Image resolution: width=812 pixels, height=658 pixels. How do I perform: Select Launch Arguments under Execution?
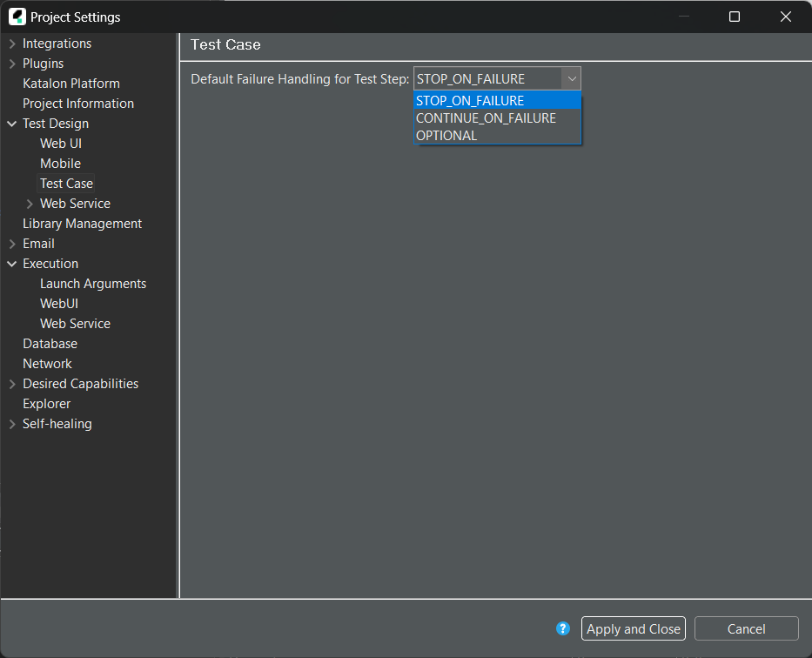[93, 284]
